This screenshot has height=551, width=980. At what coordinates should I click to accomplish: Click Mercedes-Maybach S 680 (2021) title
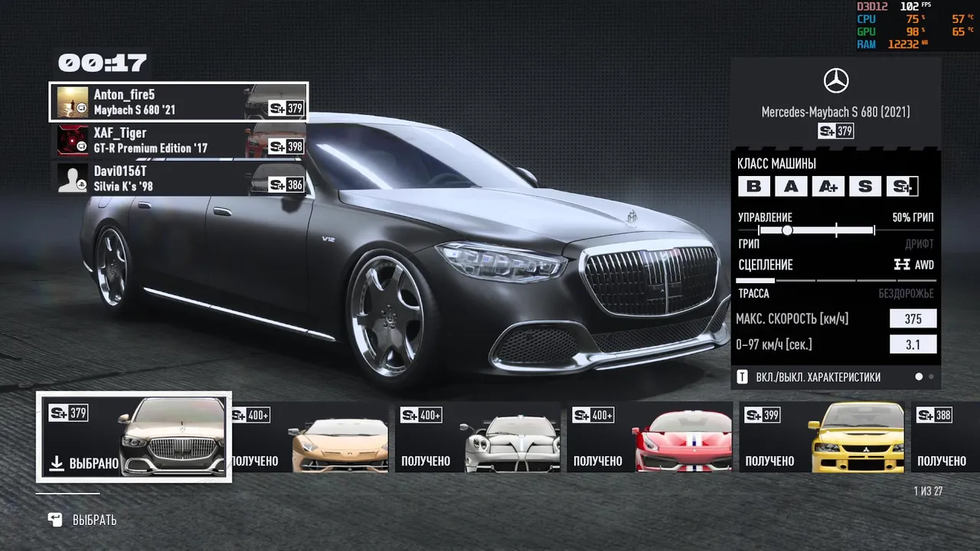click(836, 112)
